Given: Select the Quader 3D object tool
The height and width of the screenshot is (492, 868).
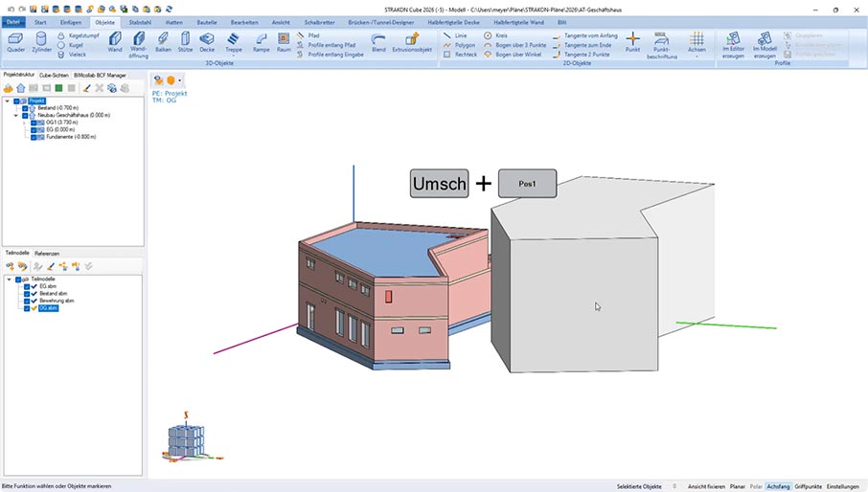Looking at the screenshot, I should pos(15,41).
